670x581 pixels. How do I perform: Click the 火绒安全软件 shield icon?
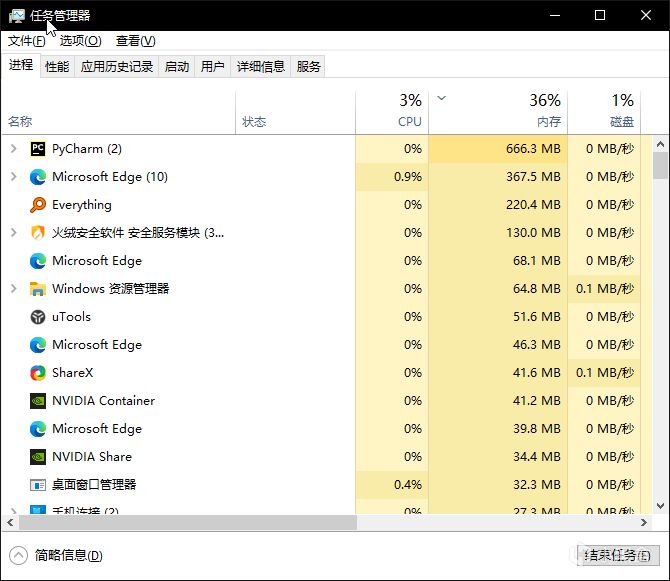click(38, 233)
